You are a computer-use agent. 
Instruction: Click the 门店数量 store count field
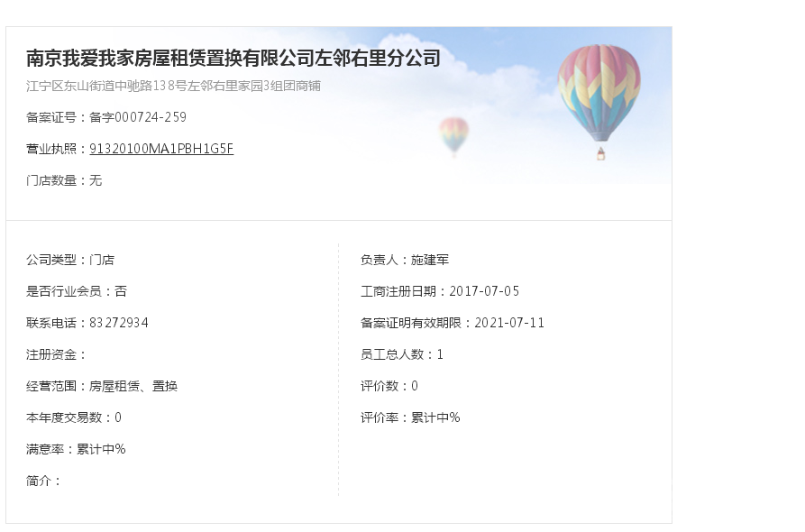(64, 180)
